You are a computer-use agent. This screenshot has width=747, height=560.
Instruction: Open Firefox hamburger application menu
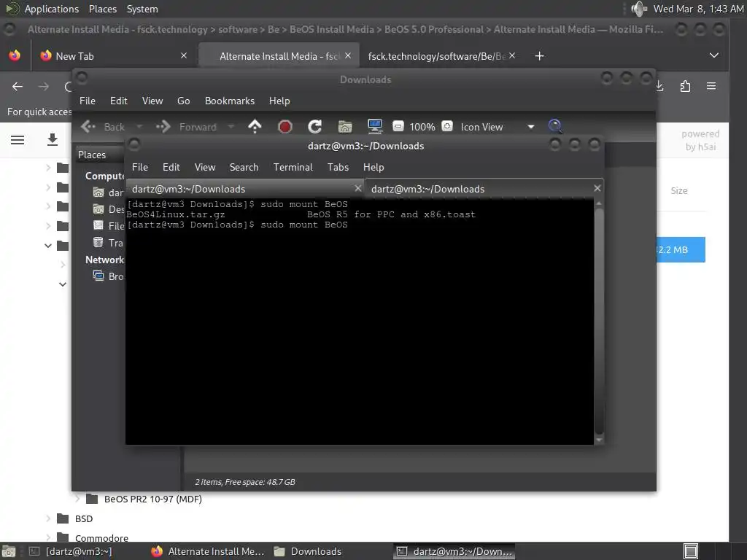click(711, 86)
